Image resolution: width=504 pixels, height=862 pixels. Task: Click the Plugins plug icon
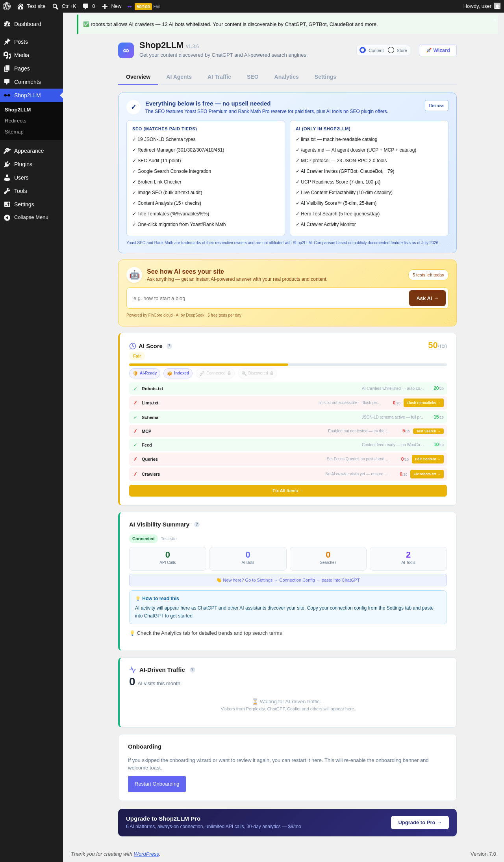click(7, 164)
